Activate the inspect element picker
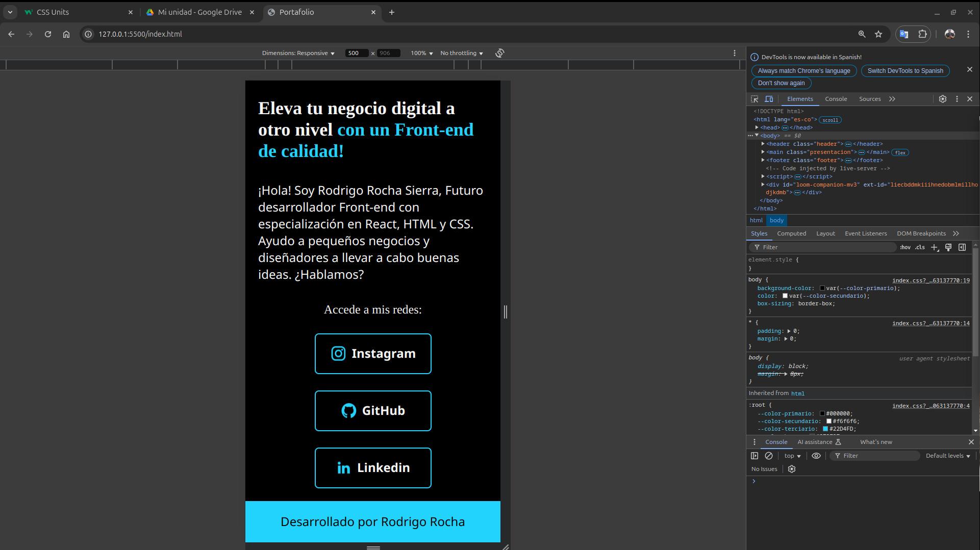 pos(755,99)
